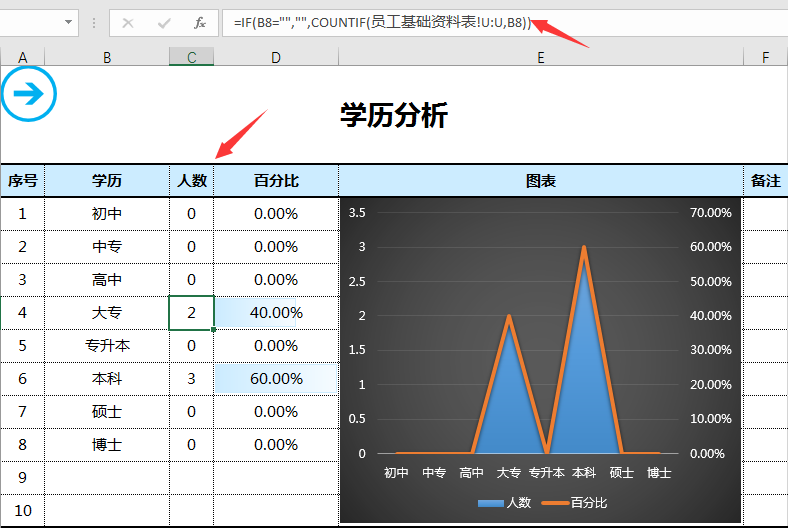Screen dimensions: 788x528
Task: Click the percentage cell in 博士 row
Action: [x=276, y=445]
